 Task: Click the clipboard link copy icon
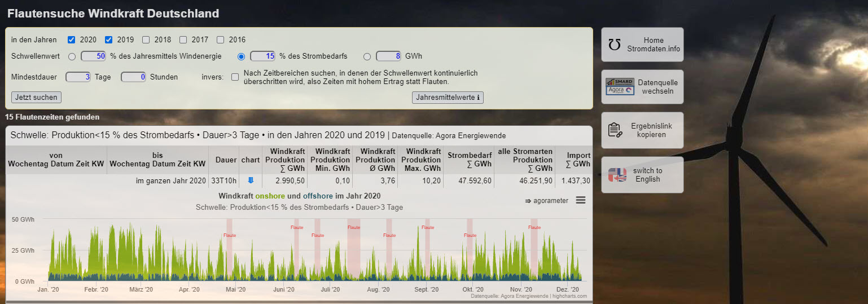click(x=615, y=130)
